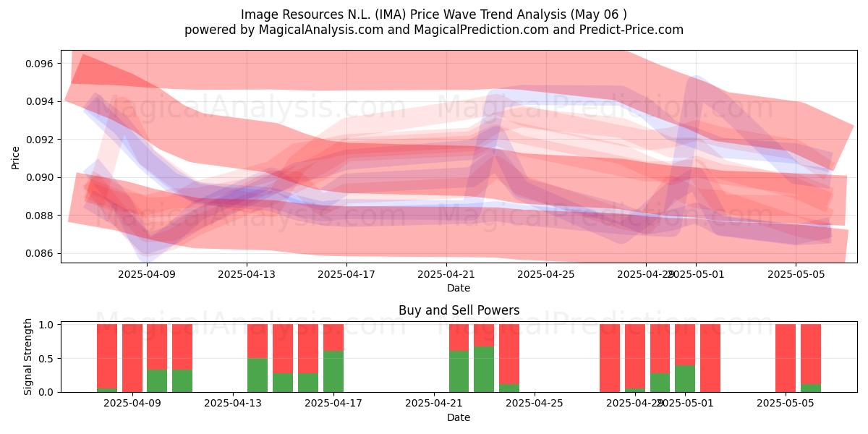This screenshot has width=868, height=434.
Task: Click 2025-04-09 date tick under price chart
Action: tap(147, 274)
